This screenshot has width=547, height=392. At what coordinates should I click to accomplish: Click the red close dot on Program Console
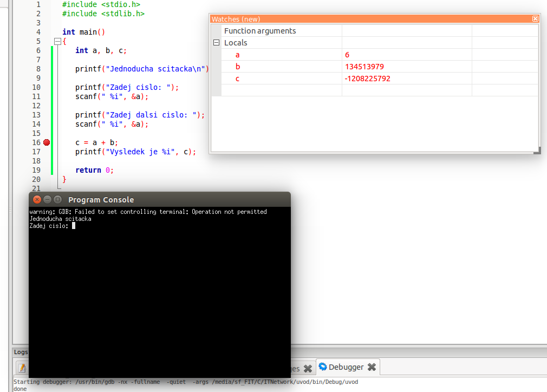pos(37,199)
